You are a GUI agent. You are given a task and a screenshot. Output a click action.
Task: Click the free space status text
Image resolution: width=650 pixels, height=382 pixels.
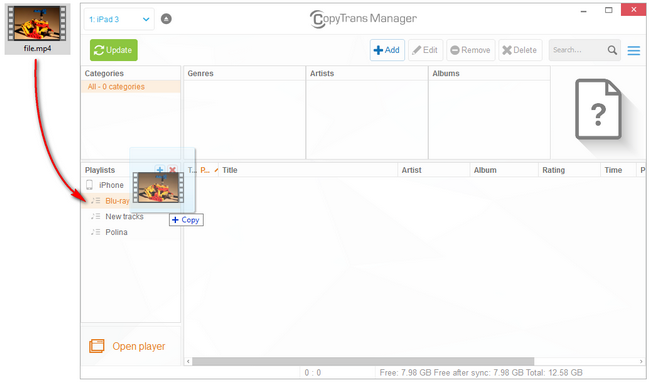click(x=481, y=372)
